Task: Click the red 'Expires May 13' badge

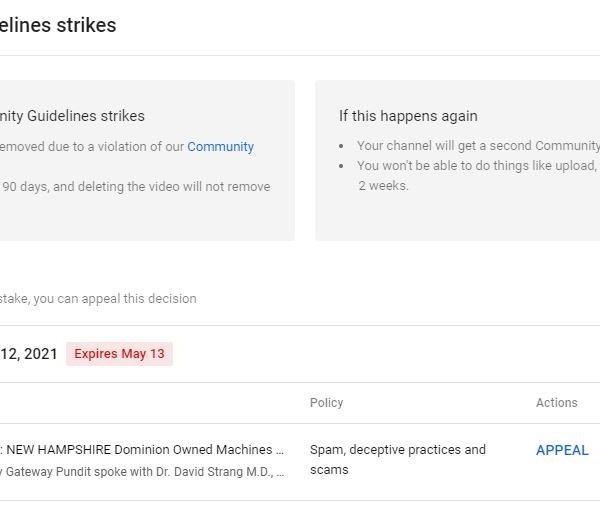Action: point(119,354)
